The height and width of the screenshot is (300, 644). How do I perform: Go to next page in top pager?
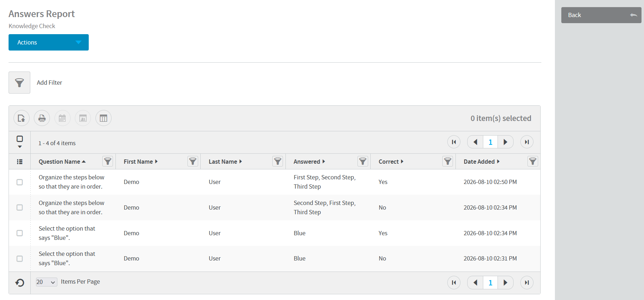tap(505, 142)
